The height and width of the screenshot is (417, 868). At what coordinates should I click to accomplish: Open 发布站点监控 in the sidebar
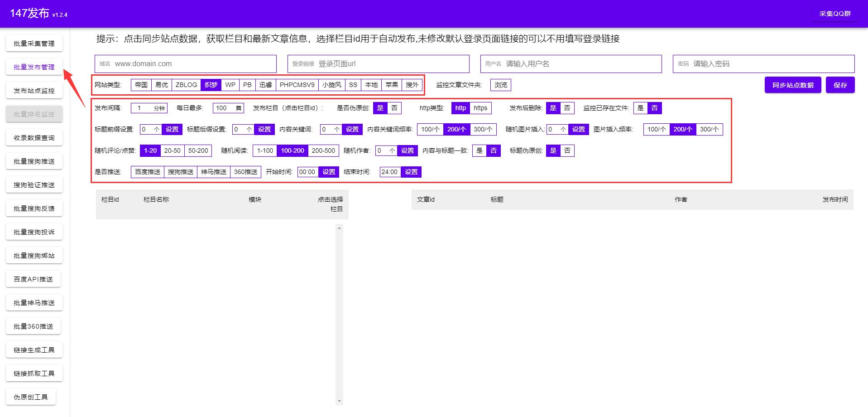(x=34, y=90)
